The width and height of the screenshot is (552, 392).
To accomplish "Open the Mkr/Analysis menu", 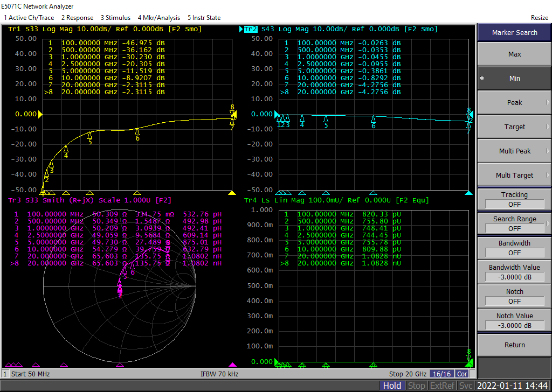I will click(x=159, y=18).
